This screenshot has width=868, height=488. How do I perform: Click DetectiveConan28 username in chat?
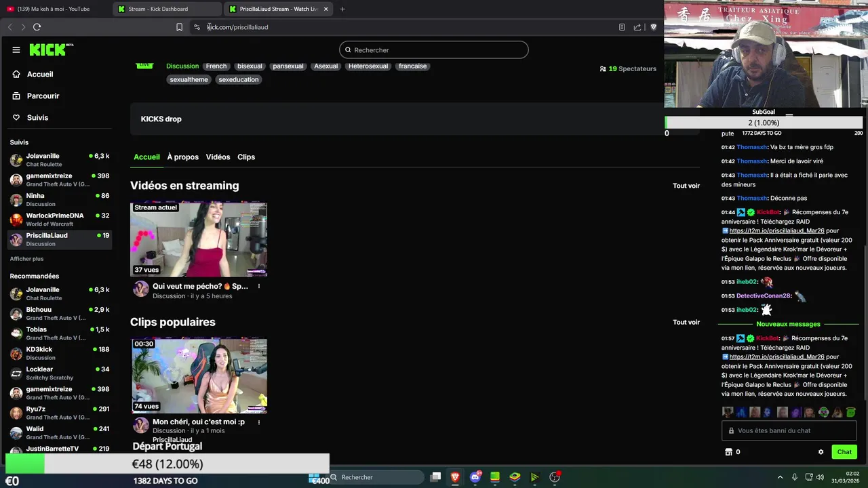pyautogui.click(x=764, y=296)
